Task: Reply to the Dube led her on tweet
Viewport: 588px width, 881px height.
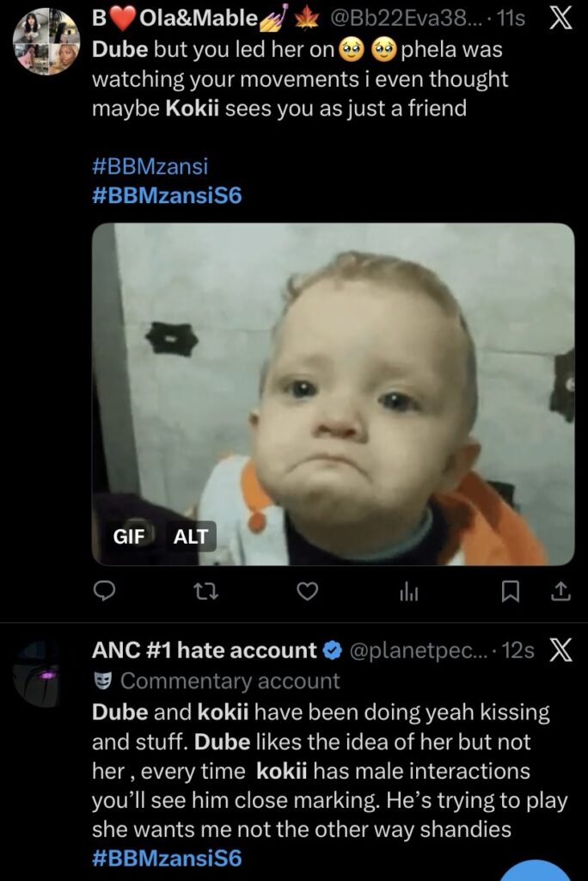Action: tap(104, 590)
